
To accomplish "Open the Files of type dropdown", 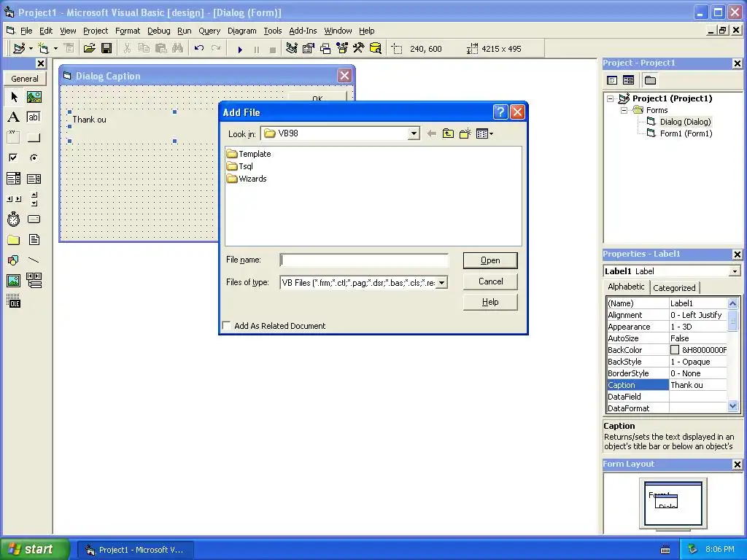I will click(441, 283).
